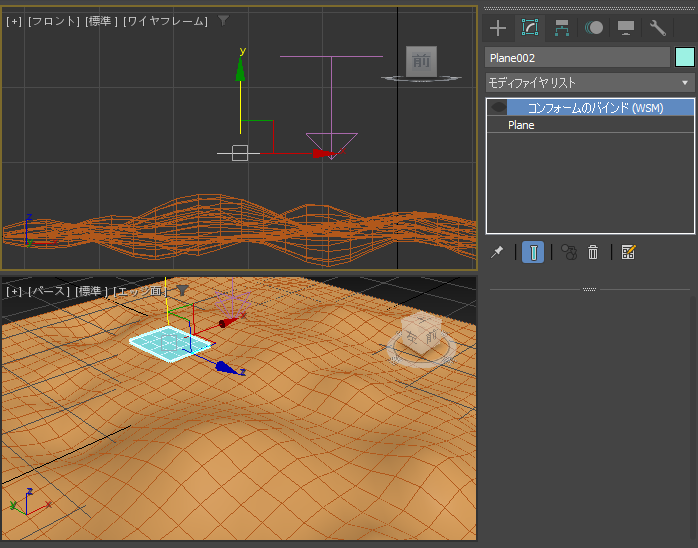
Task: Open the [エッジ面] shading menu
Action: point(141,292)
